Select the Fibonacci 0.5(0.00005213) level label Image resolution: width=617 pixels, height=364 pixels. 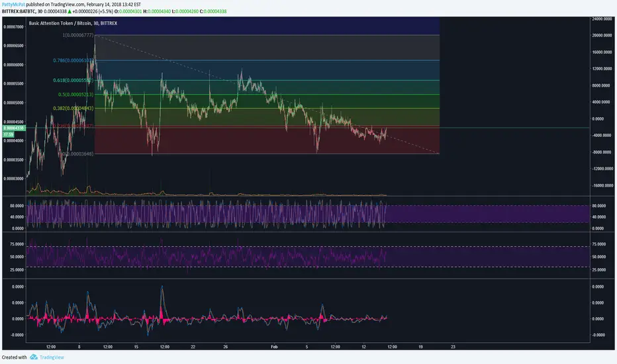pyautogui.click(x=76, y=95)
